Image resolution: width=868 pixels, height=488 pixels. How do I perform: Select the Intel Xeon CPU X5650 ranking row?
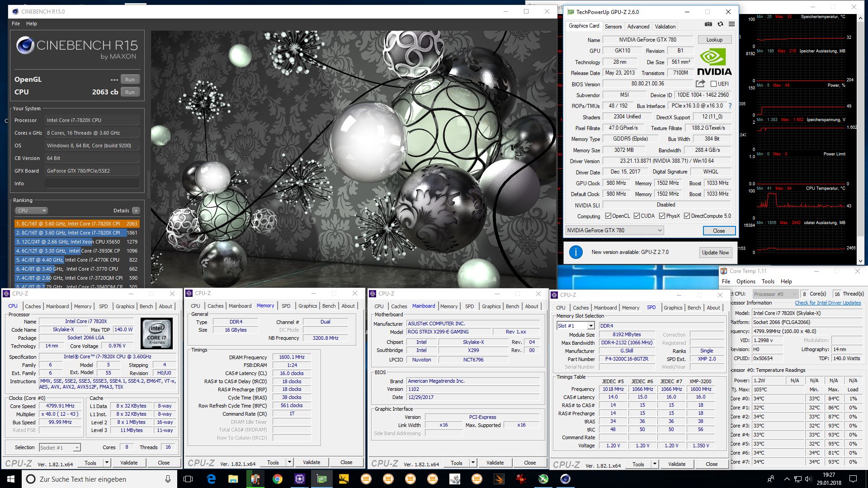[77, 242]
